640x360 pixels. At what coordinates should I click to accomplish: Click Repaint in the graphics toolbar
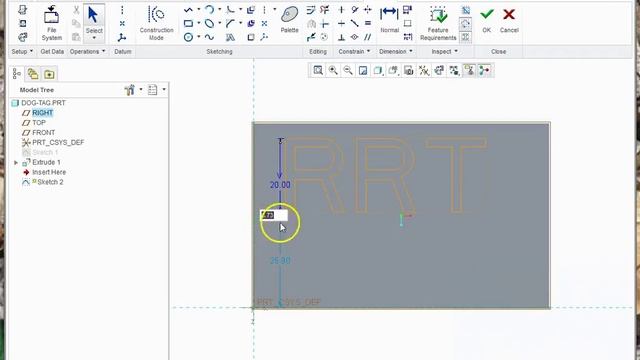[363, 70]
